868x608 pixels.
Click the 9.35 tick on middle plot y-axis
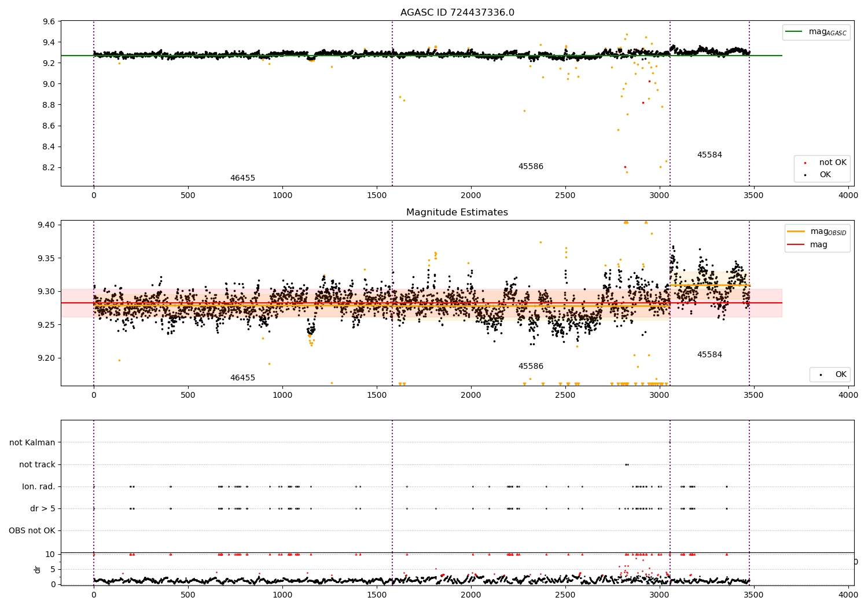47,258
